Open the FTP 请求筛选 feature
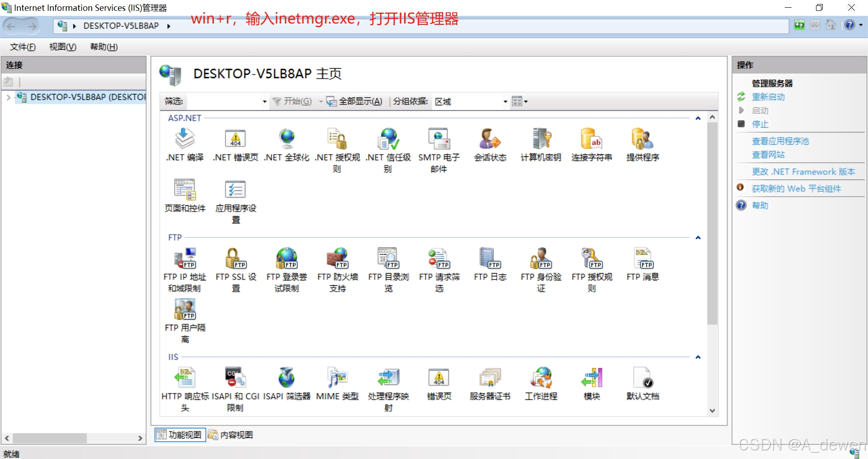The height and width of the screenshot is (459, 868). point(439,270)
